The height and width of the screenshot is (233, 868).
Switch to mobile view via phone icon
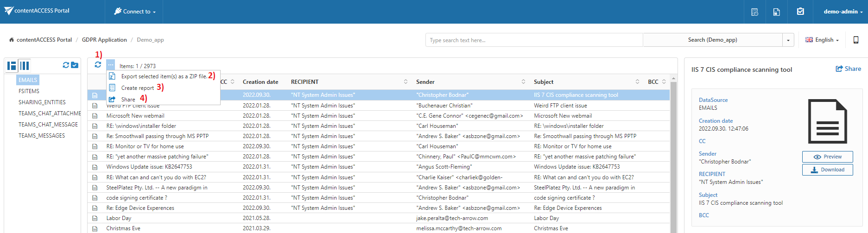coord(856,40)
